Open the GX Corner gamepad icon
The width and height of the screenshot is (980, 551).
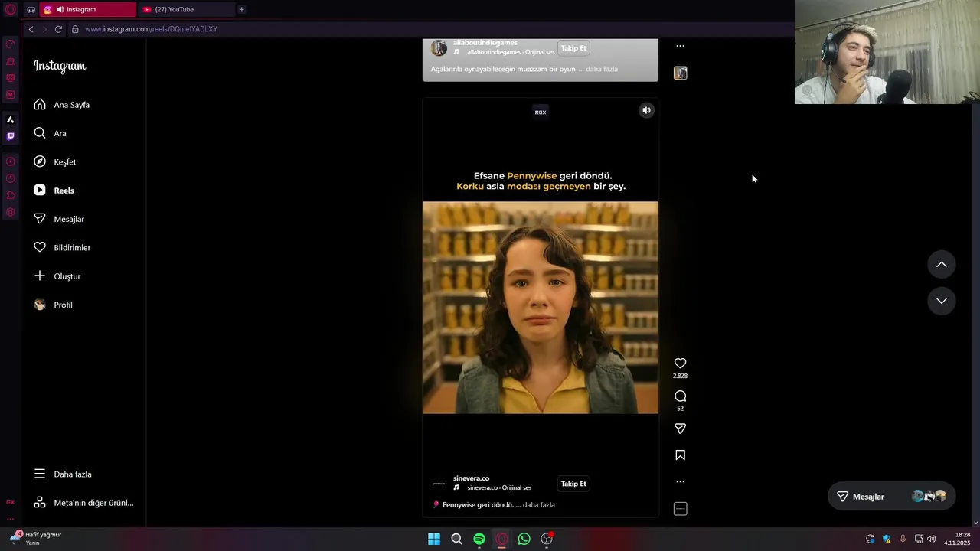31,10
